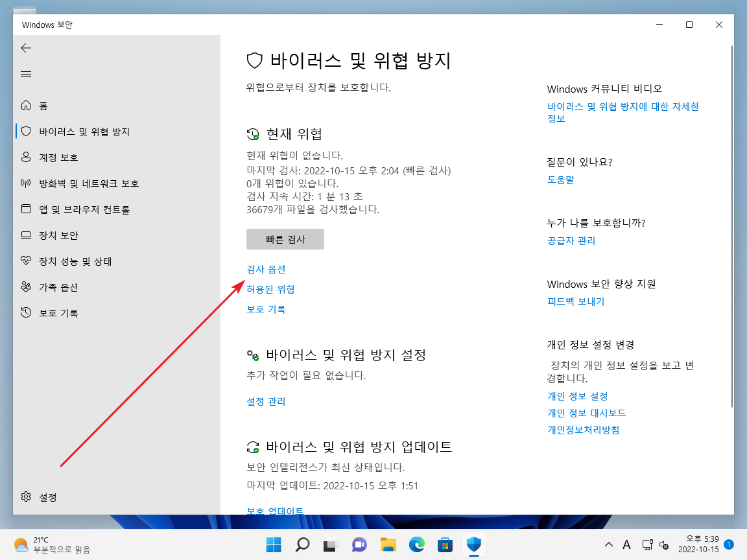
Task: Click the 홈 house icon
Action: pos(26,105)
